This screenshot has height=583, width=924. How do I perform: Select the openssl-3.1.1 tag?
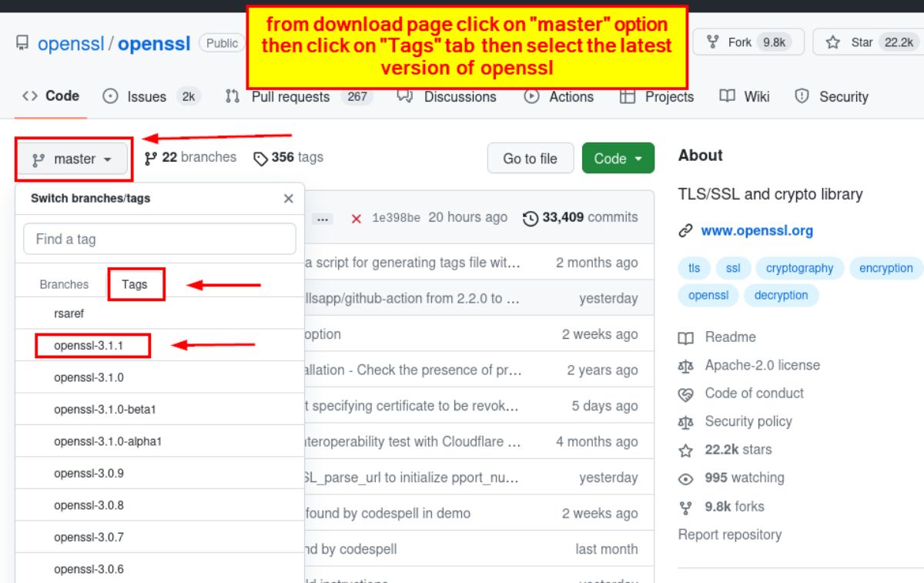(89, 346)
